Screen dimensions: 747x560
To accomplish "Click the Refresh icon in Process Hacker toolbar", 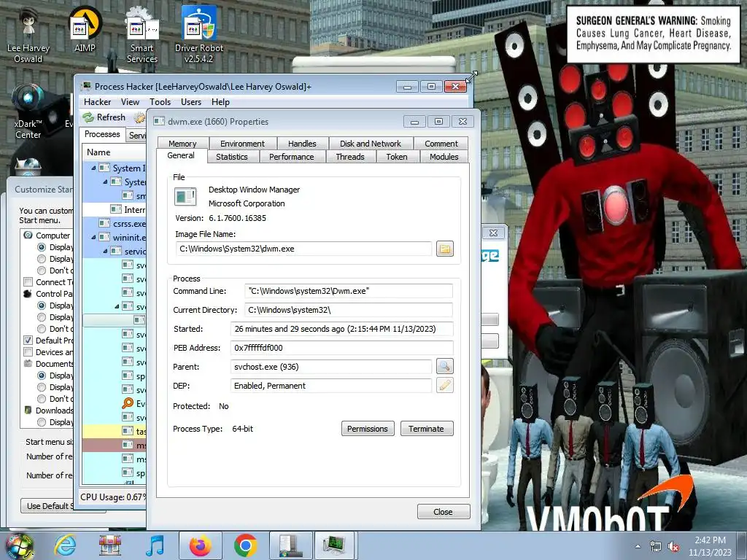I will (88, 117).
